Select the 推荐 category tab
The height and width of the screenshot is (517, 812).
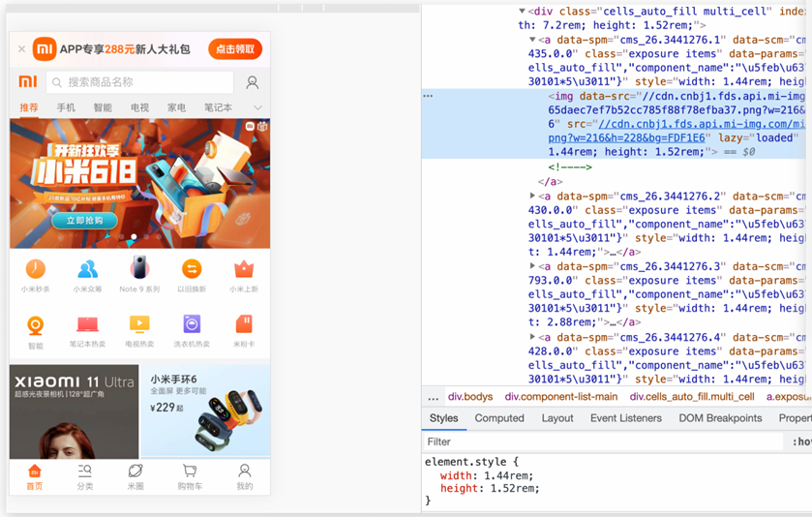pyautogui.click(x=29, y=107)
